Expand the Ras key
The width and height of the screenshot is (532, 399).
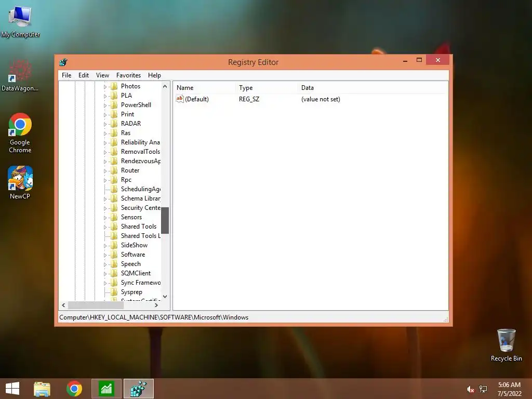(105, 134)
